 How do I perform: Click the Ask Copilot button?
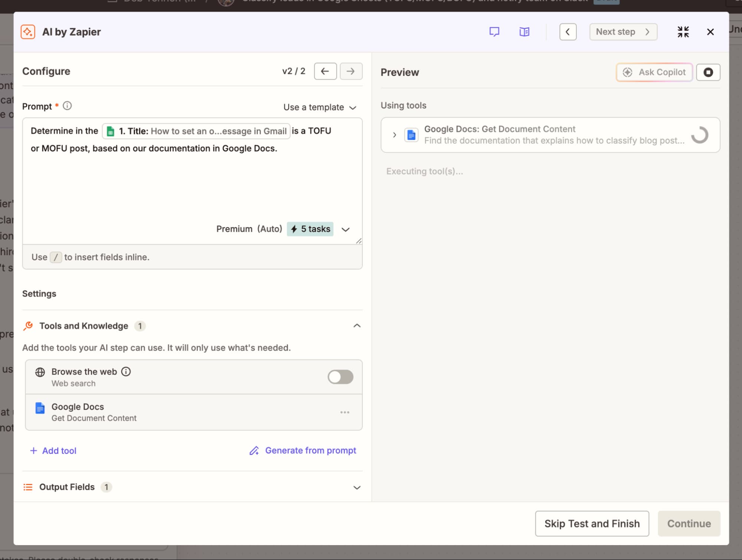click(x=654, y=72)
